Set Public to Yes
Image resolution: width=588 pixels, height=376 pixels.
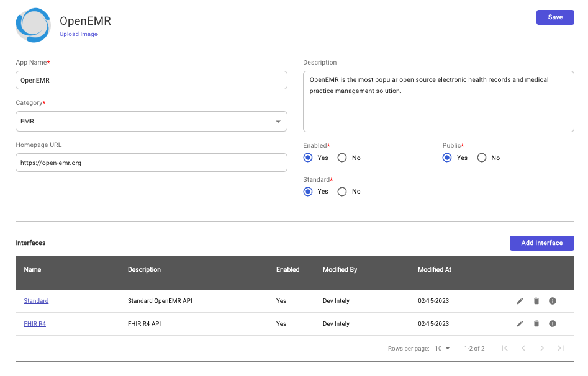(x=447, y=158)
